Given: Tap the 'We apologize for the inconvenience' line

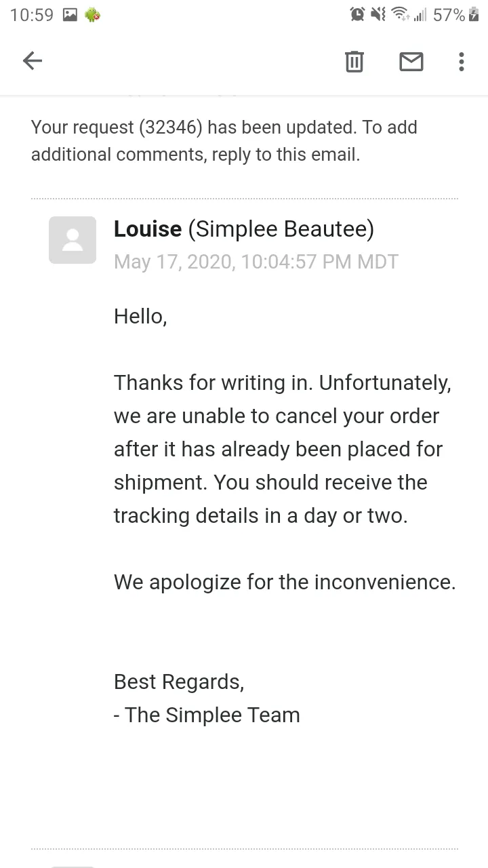Looking at the screenshot, I should point(285,582).
